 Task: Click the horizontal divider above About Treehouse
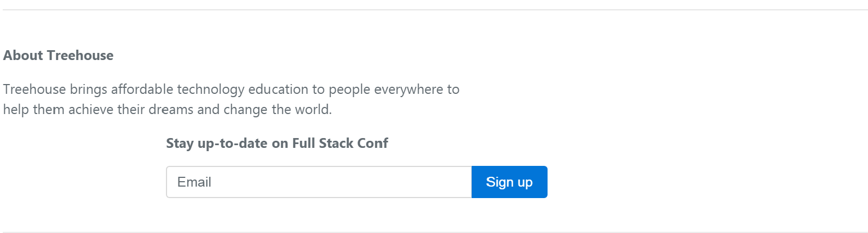[x=434, y=10]
